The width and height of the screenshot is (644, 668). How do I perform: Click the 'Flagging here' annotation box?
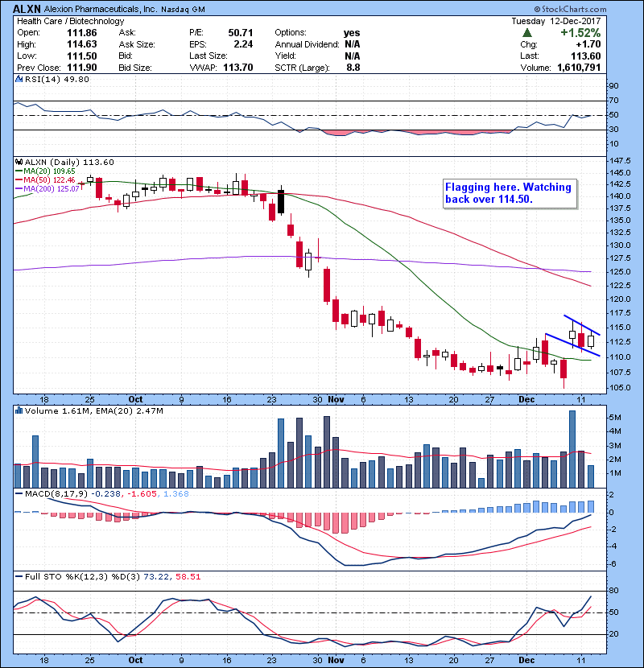(x=510, y=193)
